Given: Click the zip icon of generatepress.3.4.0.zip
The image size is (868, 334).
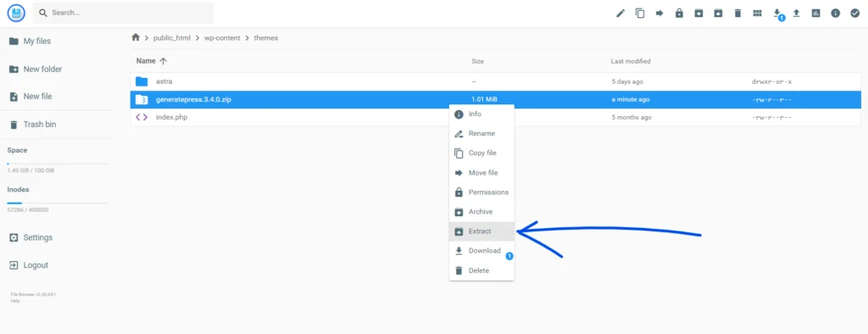Looking at the screenshot, I should tap(142, 100).
